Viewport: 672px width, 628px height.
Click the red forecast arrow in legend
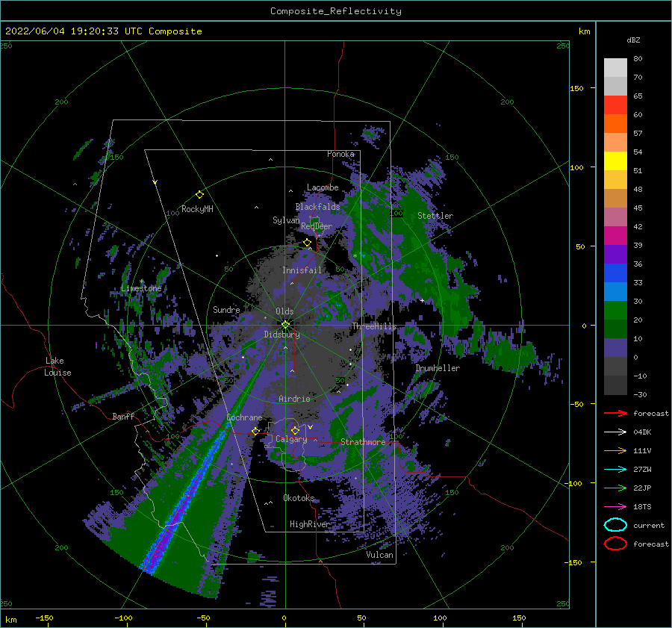tap(615, 413)
